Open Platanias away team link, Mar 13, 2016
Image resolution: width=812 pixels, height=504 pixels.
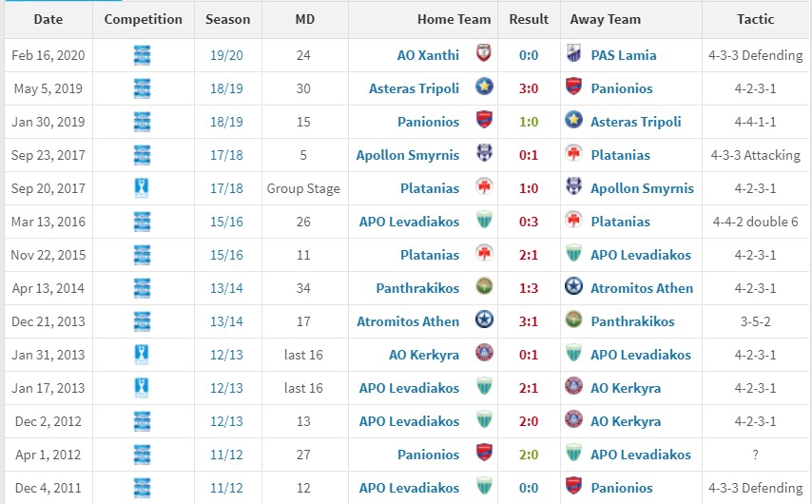pos(620,222)
